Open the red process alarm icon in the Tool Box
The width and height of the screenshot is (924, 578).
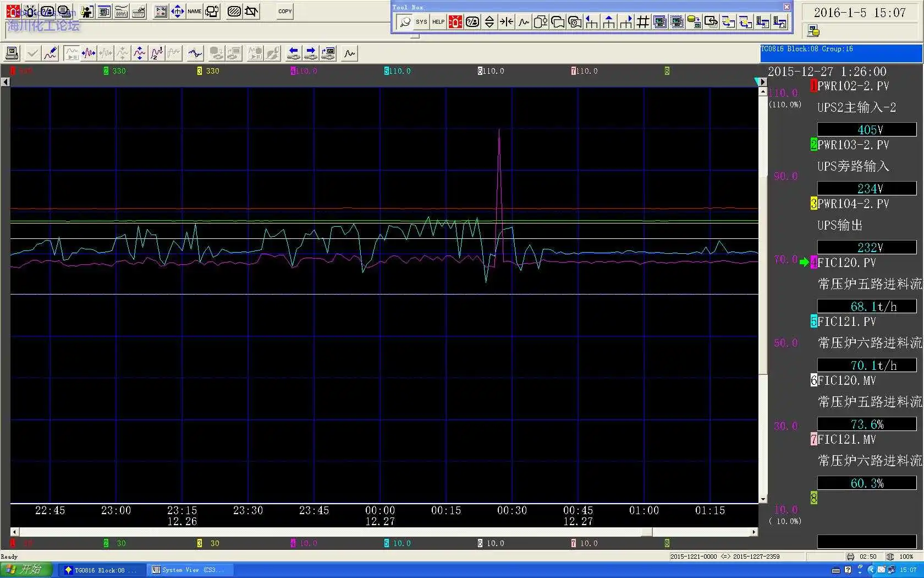click(455, 22)
